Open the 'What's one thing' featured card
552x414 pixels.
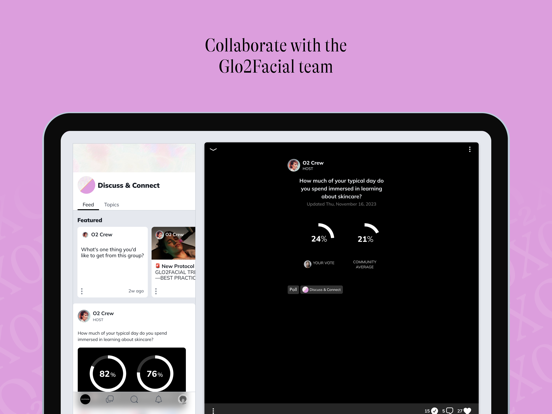pyautogui.click(x=112, y=262)
